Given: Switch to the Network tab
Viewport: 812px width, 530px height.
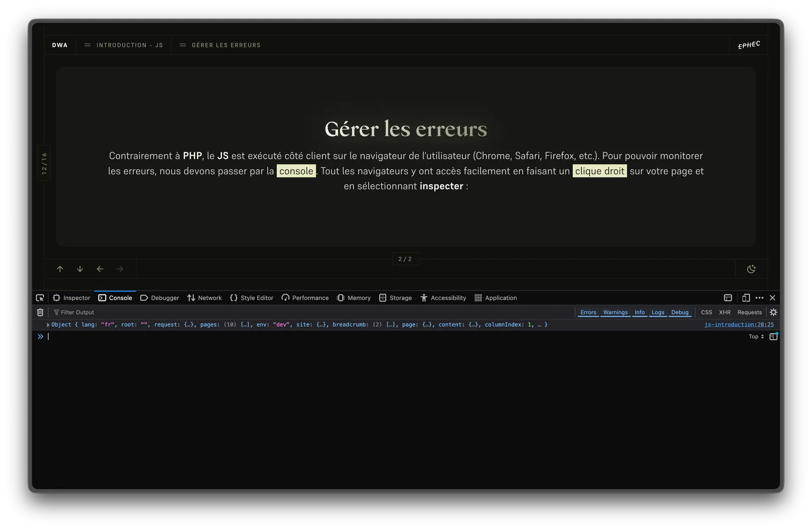Looking at the screenshot, I should (x=205, y=298).
